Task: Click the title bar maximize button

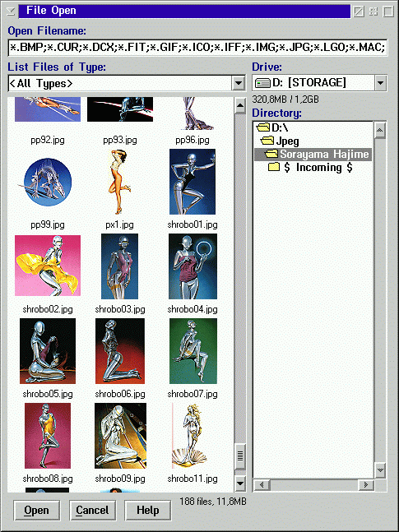Action: (387, 12)
